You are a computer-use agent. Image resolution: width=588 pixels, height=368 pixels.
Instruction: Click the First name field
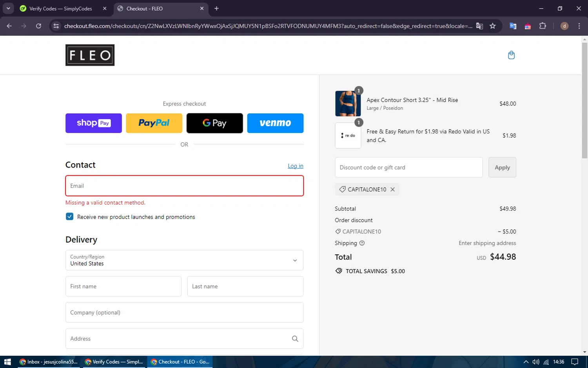click(123, 286)
